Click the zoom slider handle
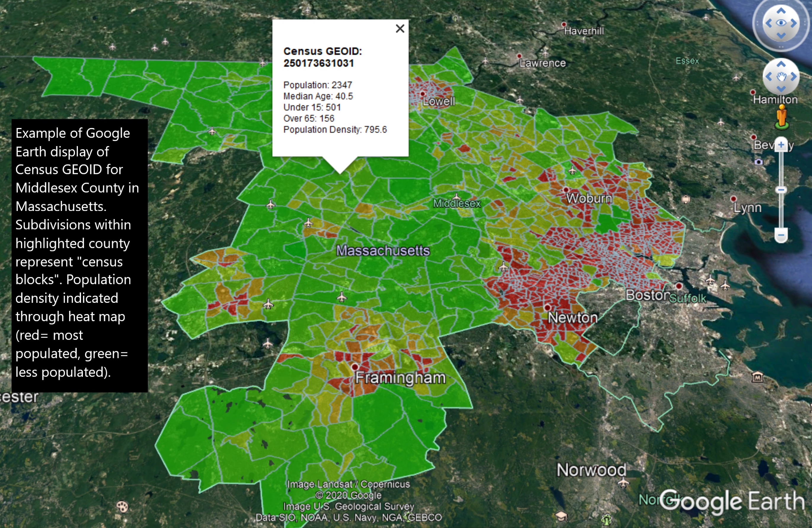The width and height of the screenshot is (812, 528). tap(781, 190)
